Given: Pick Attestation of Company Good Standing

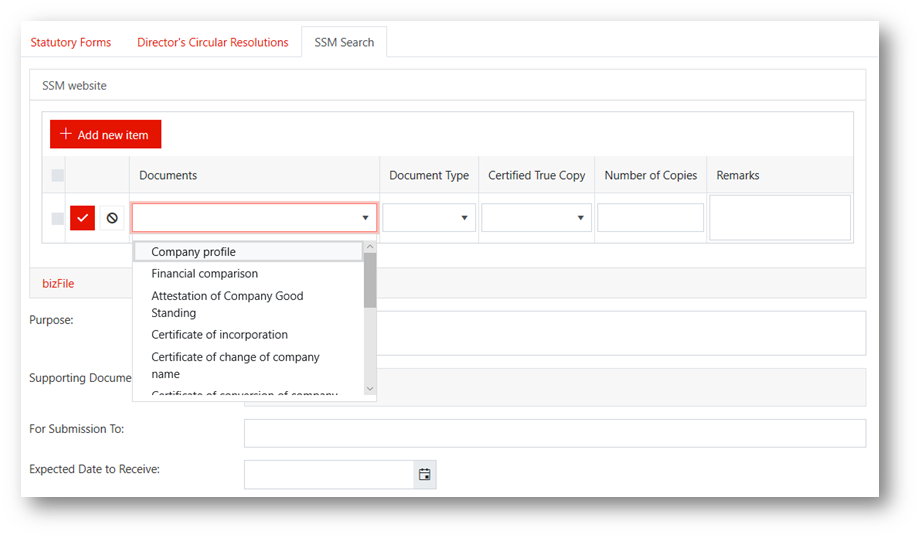Looking at the screenshot, I should coord(227,304).
